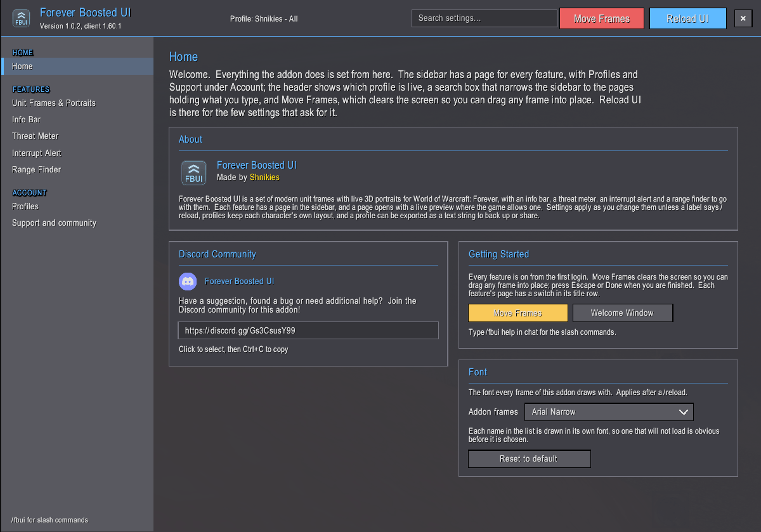The width and height of the screenshot is (761, 532).
Task: Close the settings window with X
Action: (743, 18)
